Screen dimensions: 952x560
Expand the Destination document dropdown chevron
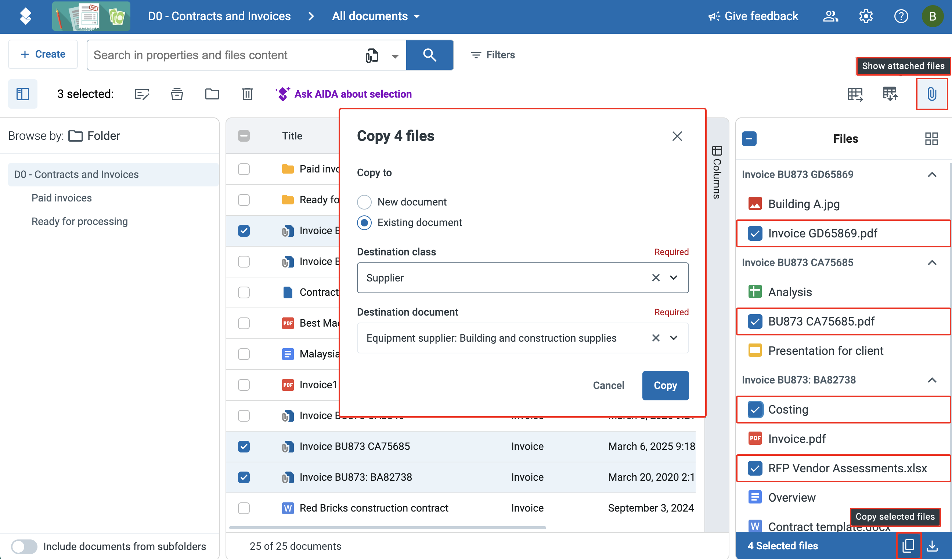674,338
